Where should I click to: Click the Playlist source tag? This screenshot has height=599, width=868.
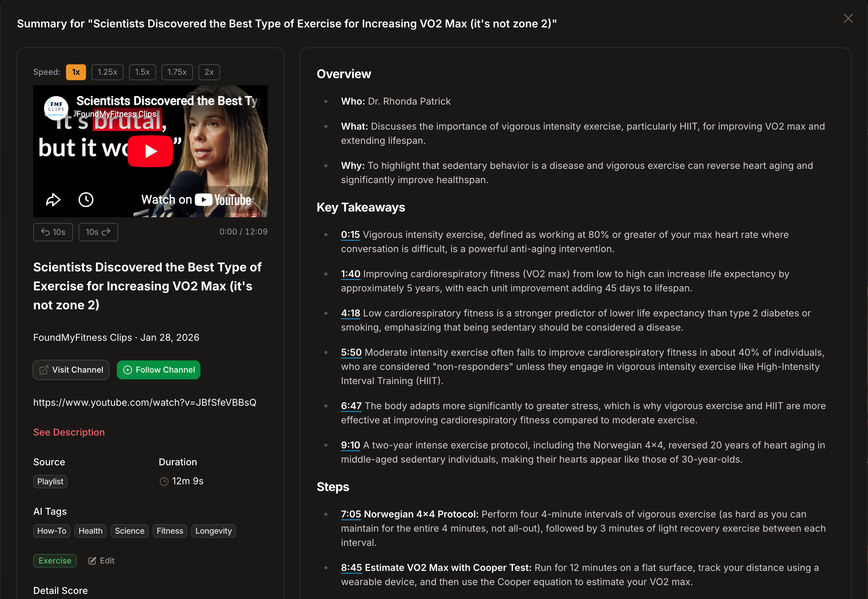tap(50, 482)
